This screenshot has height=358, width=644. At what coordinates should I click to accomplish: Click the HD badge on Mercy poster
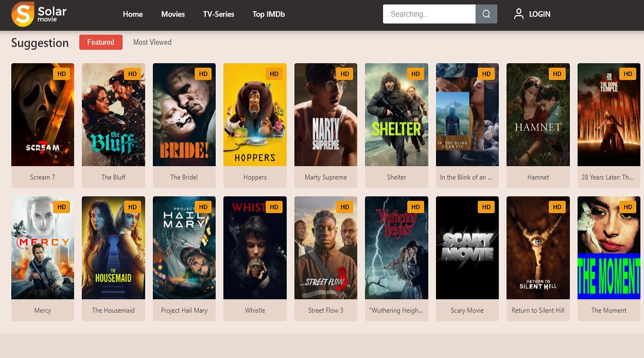pos(62,207)
